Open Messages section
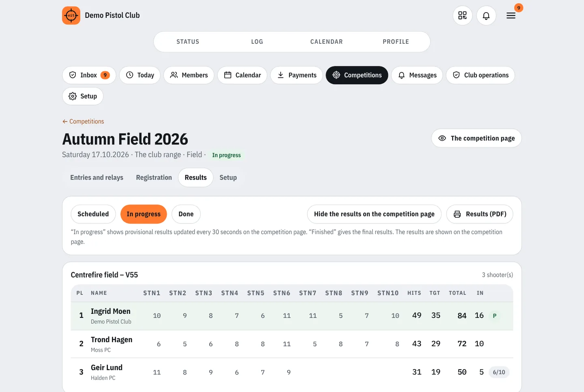 (417, 75)
